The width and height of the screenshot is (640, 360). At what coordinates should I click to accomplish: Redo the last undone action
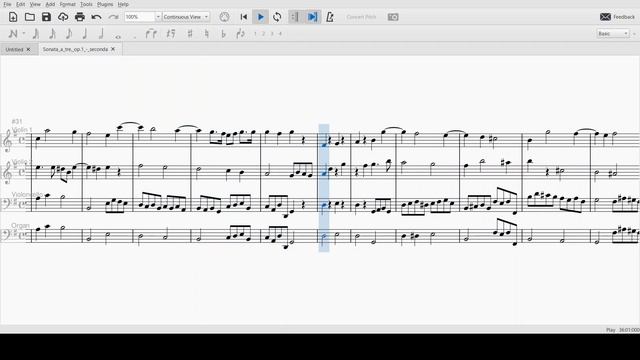click(113, 17)
